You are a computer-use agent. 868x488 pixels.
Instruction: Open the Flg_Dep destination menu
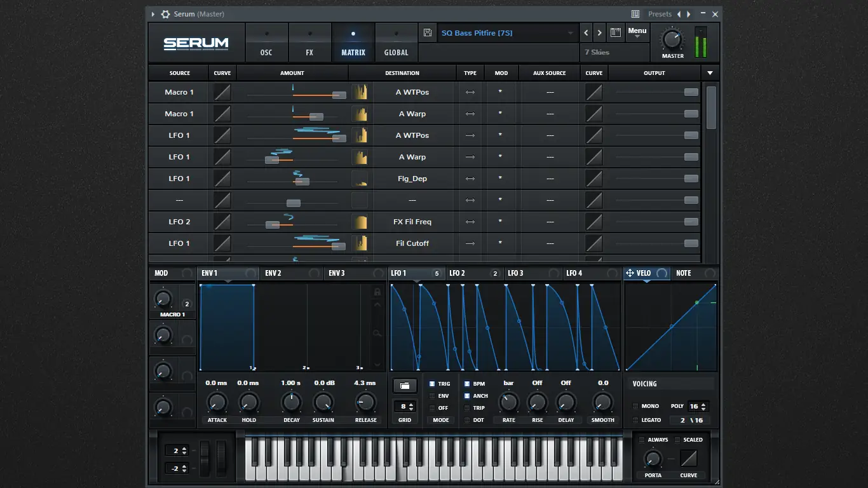(x=412, y=179)
